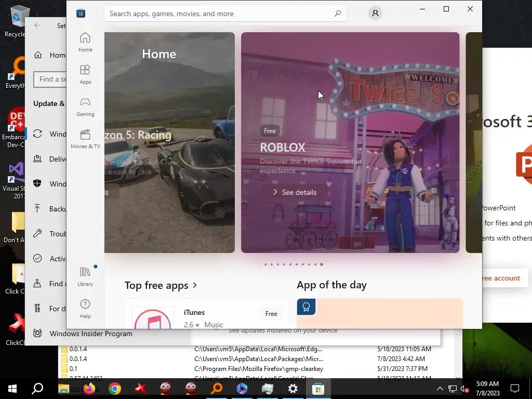Open taskbar Search
The height and width of the screenshot is (399, 532).
37,389
